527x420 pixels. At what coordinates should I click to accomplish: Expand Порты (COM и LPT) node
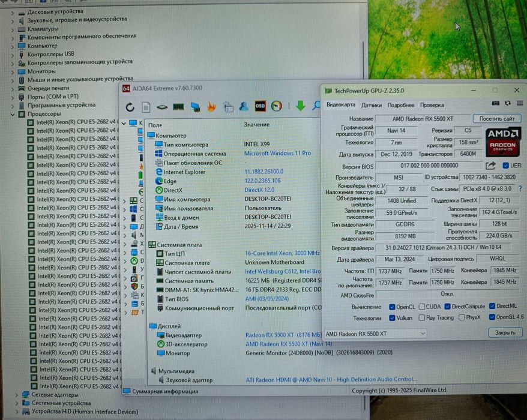[x=13, y=97]
